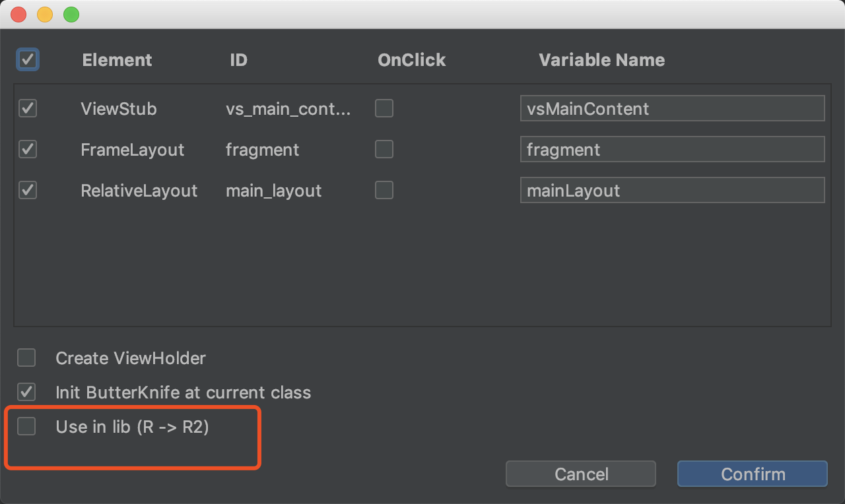Check the Create ViewHolder option
The width and height of the screenshot is (845, 504).
[x=26, y=358]
